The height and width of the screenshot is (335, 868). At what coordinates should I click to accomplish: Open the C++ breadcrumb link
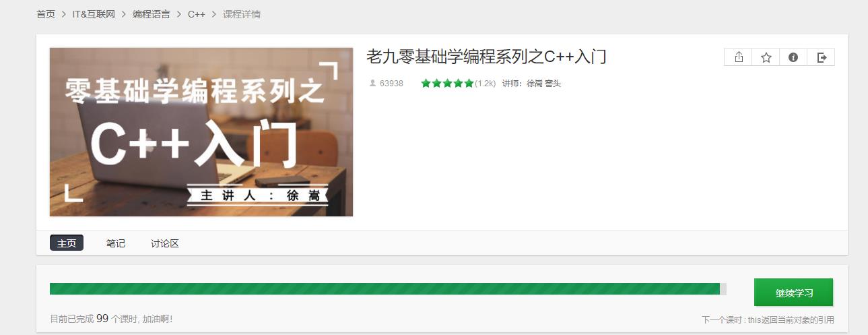click(197, 14)
